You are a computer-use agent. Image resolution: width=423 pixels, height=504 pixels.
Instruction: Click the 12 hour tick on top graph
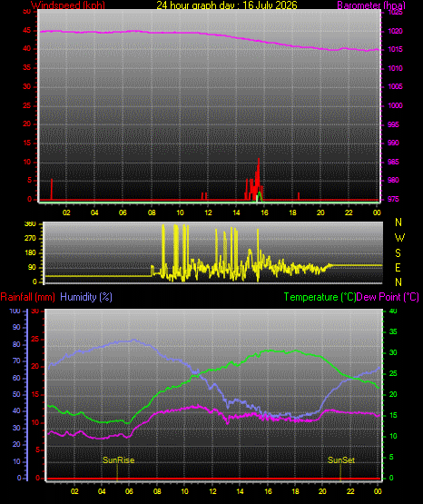[x=208, y=212]
